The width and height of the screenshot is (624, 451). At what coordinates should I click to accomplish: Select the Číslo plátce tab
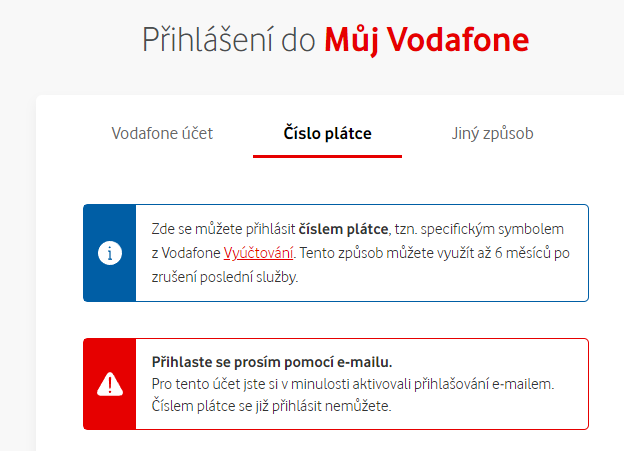tap(327, 133)
